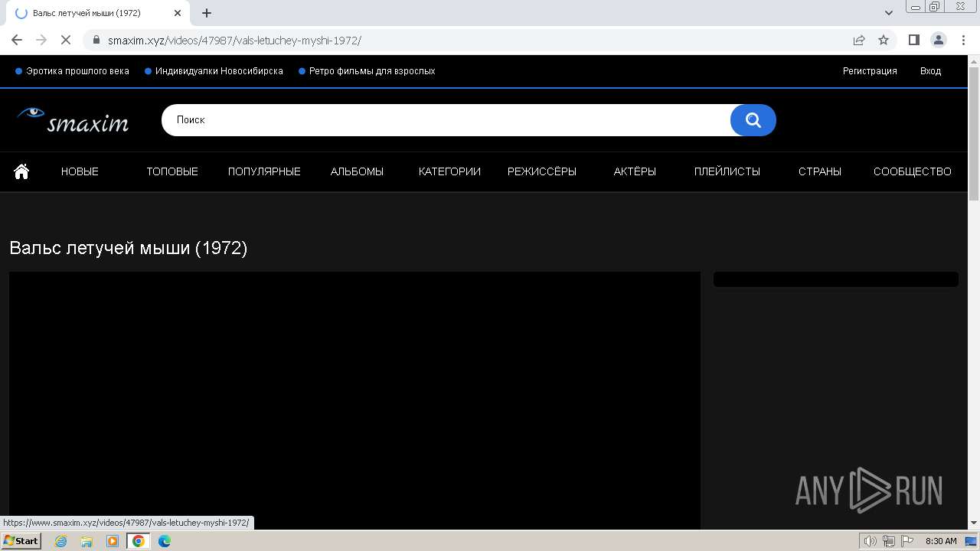Open the НОВЫЕ menu item
Viewport: 980px width, 551px height.
coord(80,171)
